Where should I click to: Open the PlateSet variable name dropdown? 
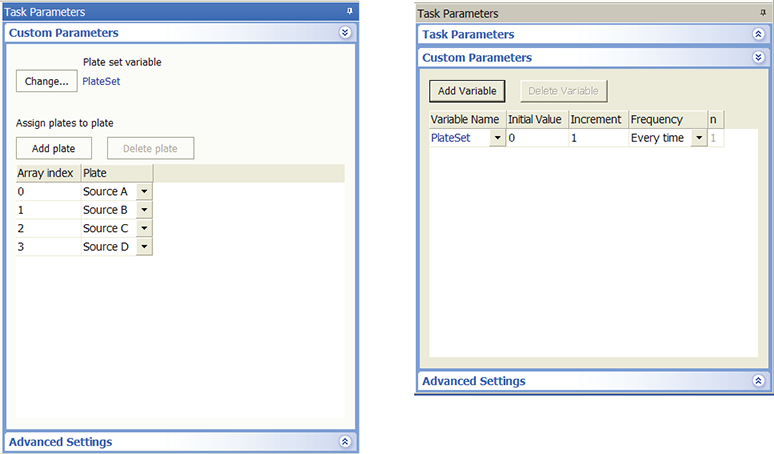pyautogui.click(x=497, y=138)
